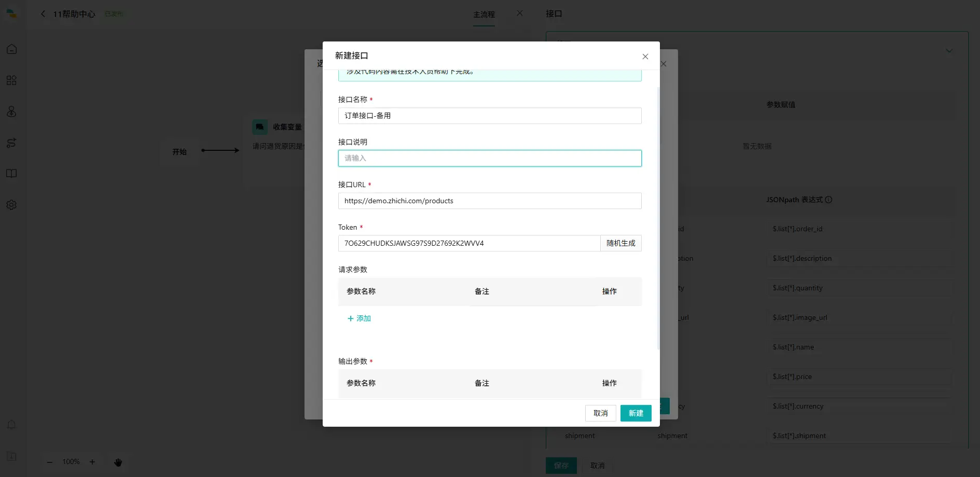Screen dimensions: 980x477
Task: Open the book knowledge icon in the sidebar
Action: 11,174
